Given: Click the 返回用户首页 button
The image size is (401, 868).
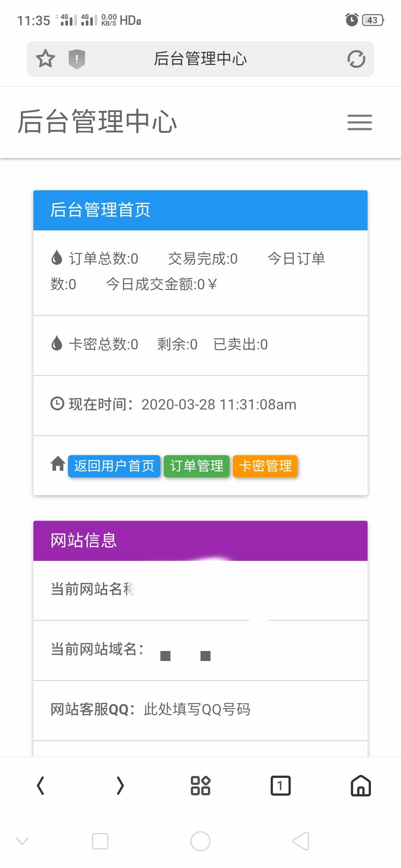Looking at the screenshot, I should pos(114,466).
